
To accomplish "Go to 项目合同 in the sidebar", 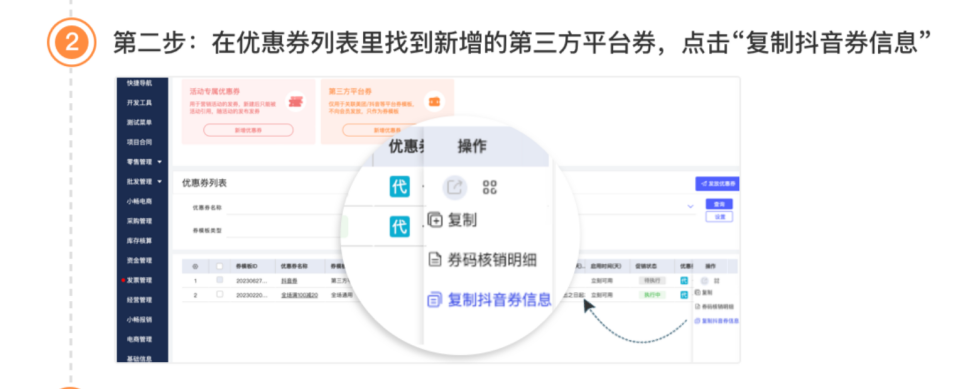I will click(x=139, y=142).
